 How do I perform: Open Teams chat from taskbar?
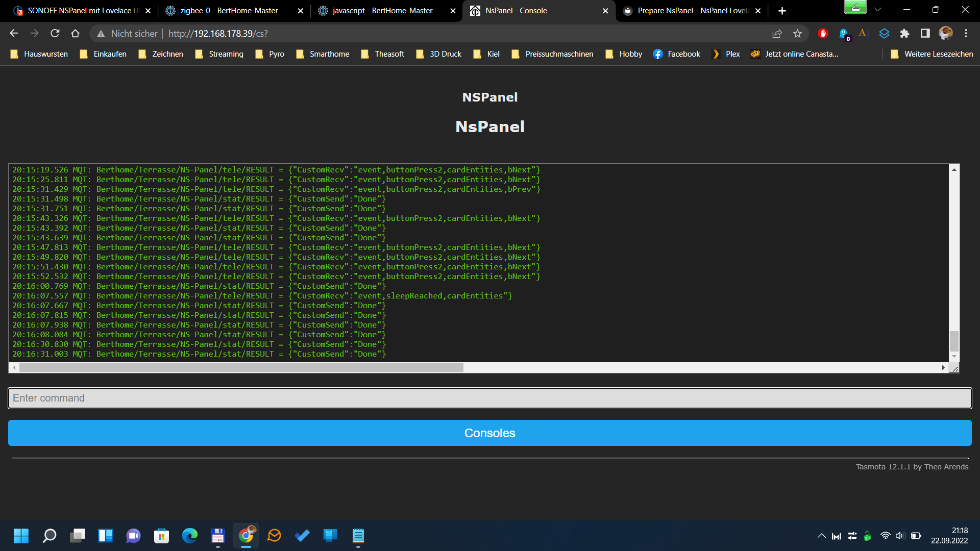tap(134, 536)
